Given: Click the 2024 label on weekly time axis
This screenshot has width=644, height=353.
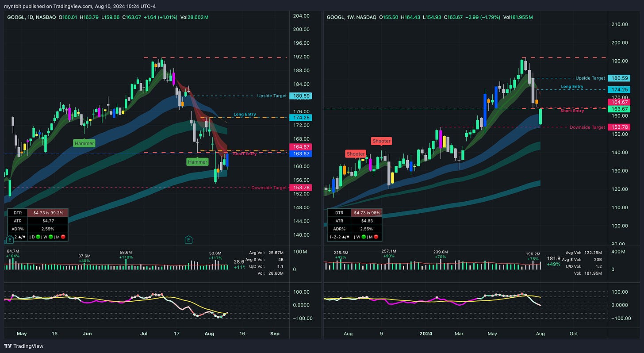Looking at the screenshot, I should point(426,334).
